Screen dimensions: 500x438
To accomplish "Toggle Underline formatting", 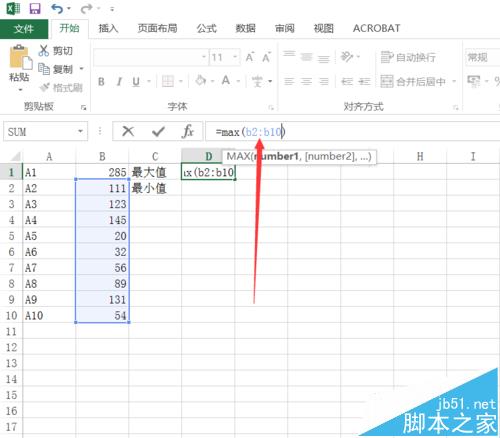I will pos(136,81).
